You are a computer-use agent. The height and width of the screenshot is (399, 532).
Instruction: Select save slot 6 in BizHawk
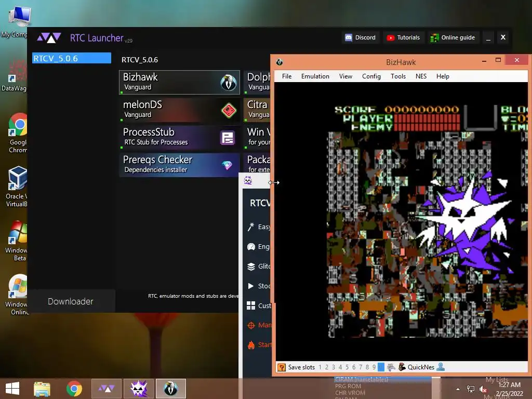354,367
